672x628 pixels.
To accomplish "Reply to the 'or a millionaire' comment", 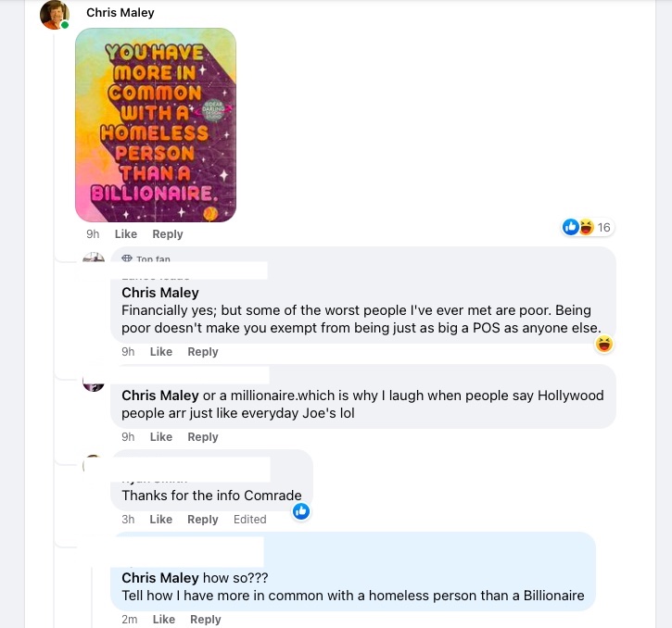I will coord(203,437).
